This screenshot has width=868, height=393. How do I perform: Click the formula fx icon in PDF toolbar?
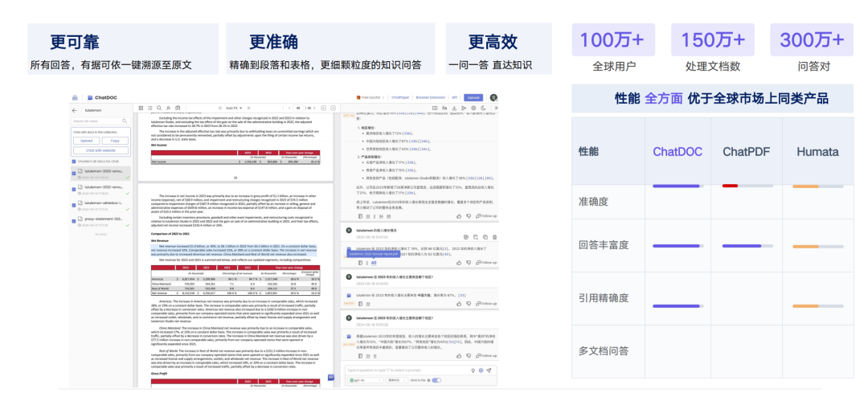tap(168, 108)
